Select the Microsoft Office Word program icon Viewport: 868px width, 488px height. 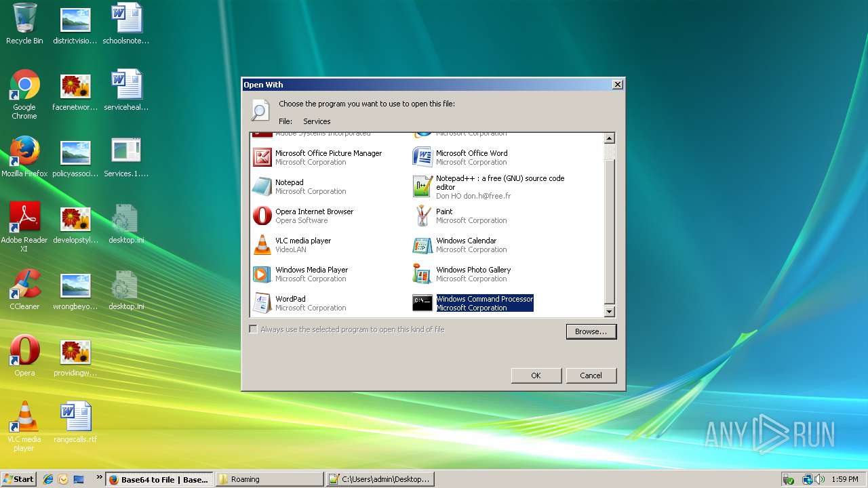[422, 157]
